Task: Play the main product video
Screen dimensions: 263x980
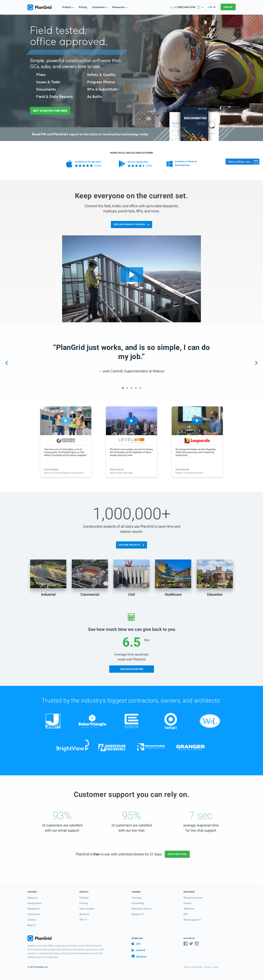Action: click(131, 275)
